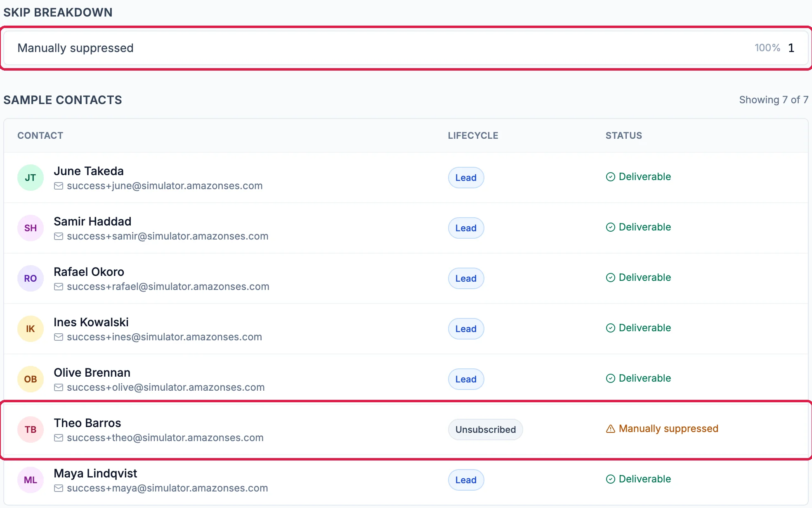Image resolution: width=812 pixels, height=508 pixels.
Task: Click the Lead badge for Olive Brennan
Action: tap(466, 379)
